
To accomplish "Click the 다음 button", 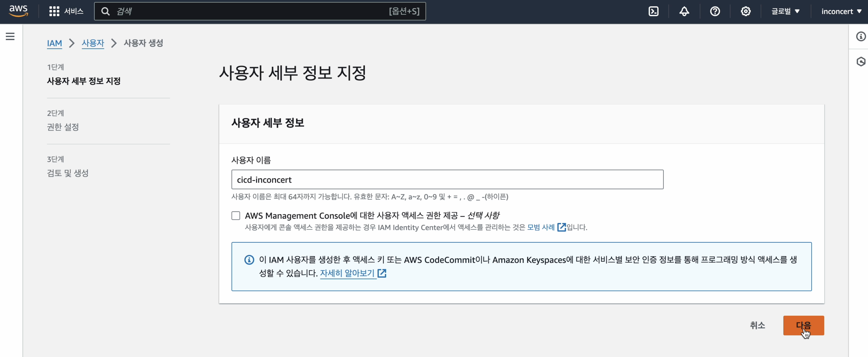I will click(804, 325).
